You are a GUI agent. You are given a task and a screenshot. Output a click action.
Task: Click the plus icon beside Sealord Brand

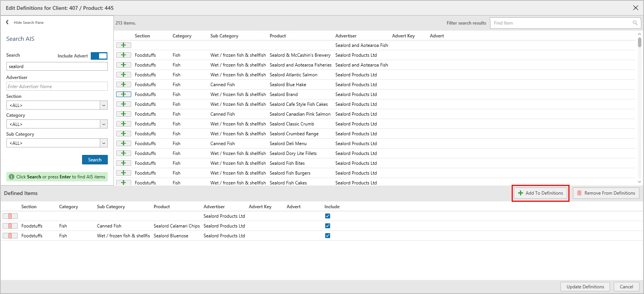point(123,94)
